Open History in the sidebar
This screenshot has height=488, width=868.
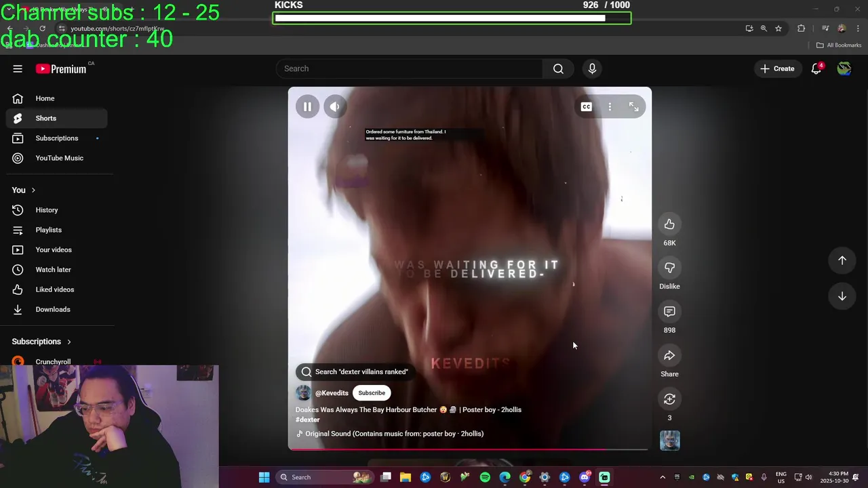tap(57, 210)
